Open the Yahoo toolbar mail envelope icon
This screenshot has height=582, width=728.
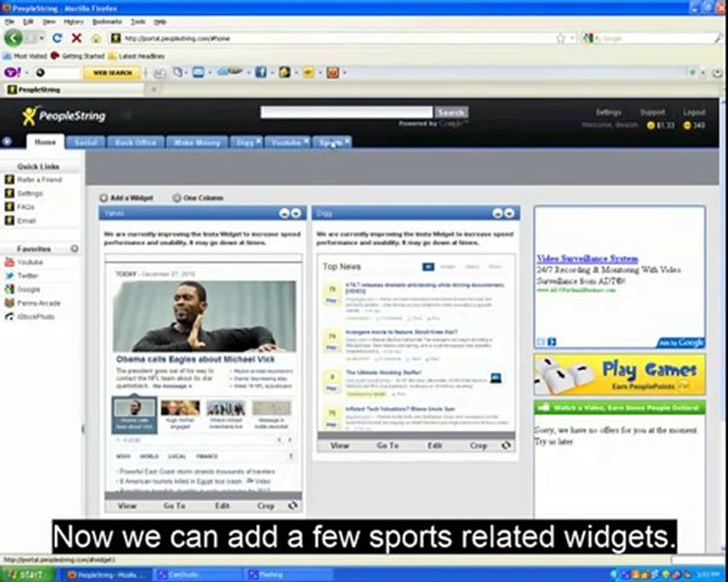click(198, 73)
